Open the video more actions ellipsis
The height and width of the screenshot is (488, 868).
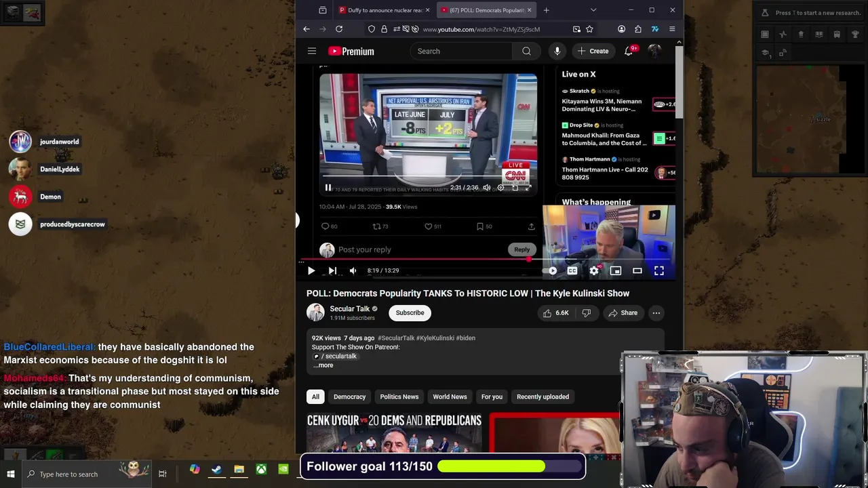[656, 313]
